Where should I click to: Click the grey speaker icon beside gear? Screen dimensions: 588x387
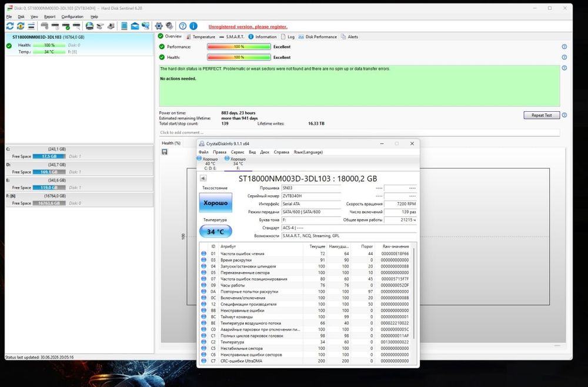[x=169, y=26]
